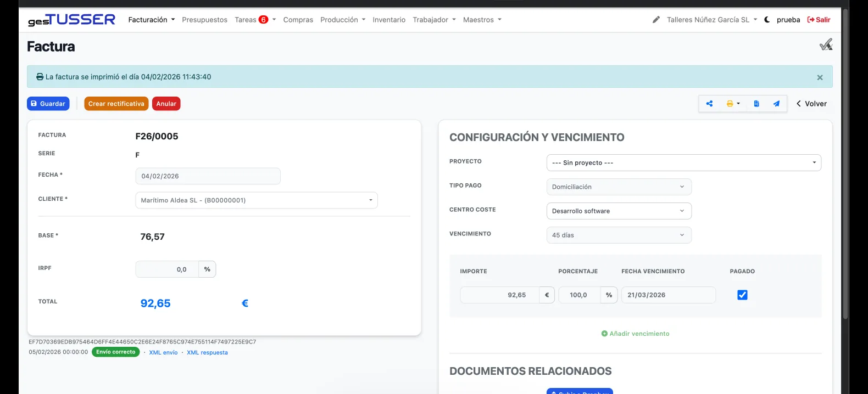Click the Porcentaje field showing 100,0
The width and height of the screenshot is (868, 394).
(580, 295)
